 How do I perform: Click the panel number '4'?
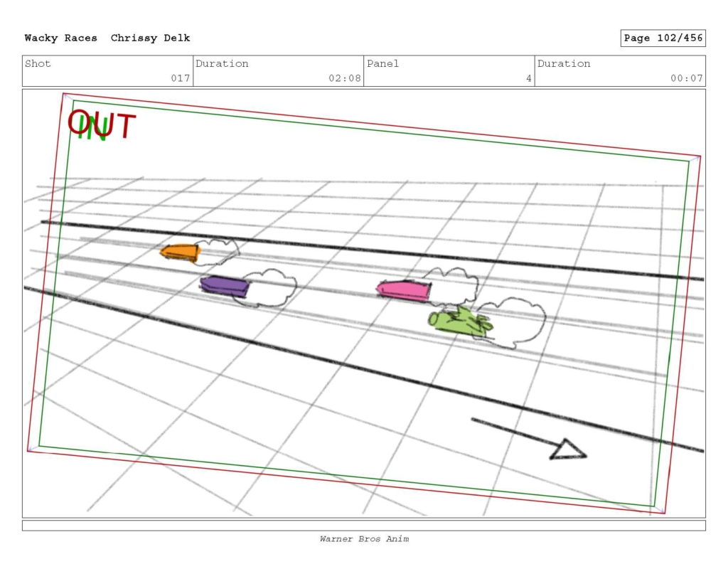tap(528, 78)
